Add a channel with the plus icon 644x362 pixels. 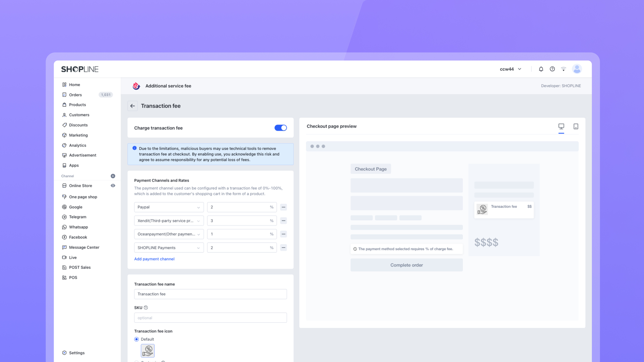pos(113,176)
